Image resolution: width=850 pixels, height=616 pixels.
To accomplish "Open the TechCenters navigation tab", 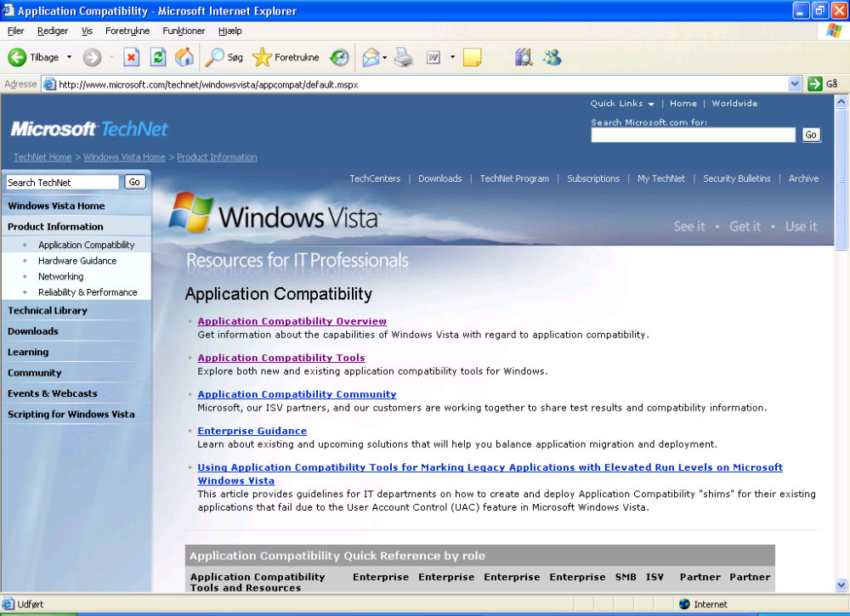I will 375,178.
